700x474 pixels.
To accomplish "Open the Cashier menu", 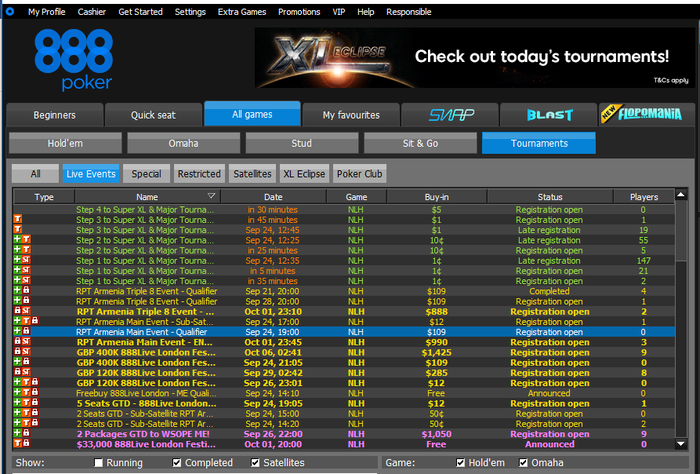I will click(92, 12).
